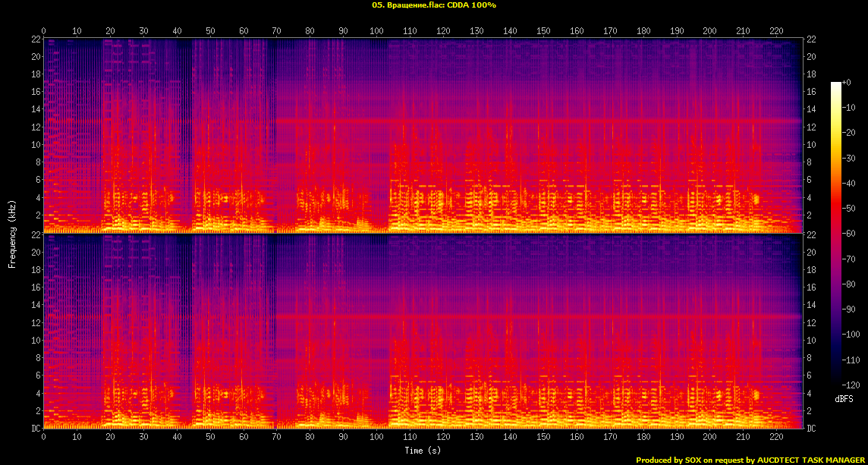Click the 40 tick on the bottom time axis
The image size is (868, 465).
(177, 437)
